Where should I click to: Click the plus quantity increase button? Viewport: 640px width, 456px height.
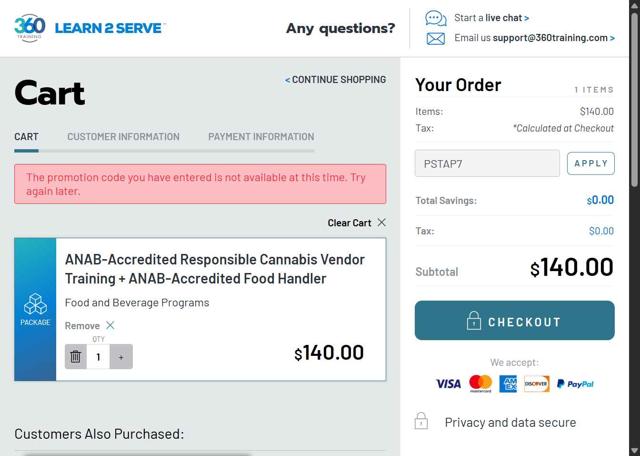click(x=121, y=357)
